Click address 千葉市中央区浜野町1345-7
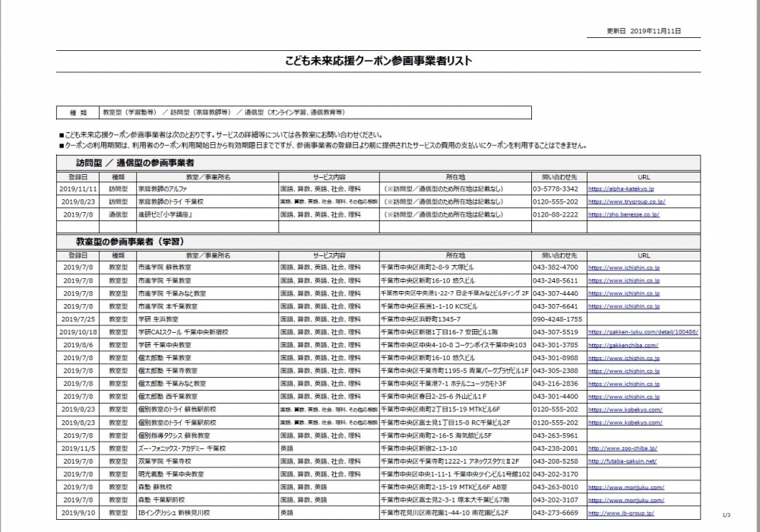This screenshot has height=532, width=760. tap(421, 319)
